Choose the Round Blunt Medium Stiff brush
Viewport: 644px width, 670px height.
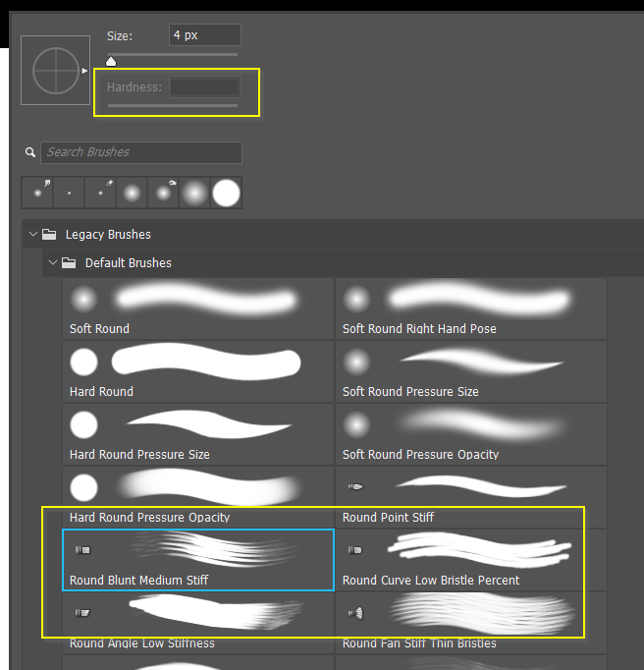click(198, 560)
